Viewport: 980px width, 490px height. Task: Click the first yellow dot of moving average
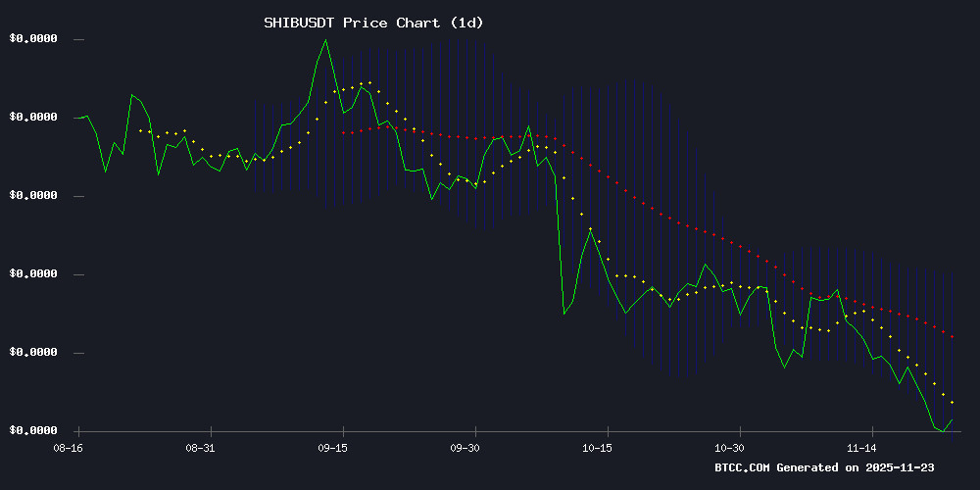coord(140,130)
